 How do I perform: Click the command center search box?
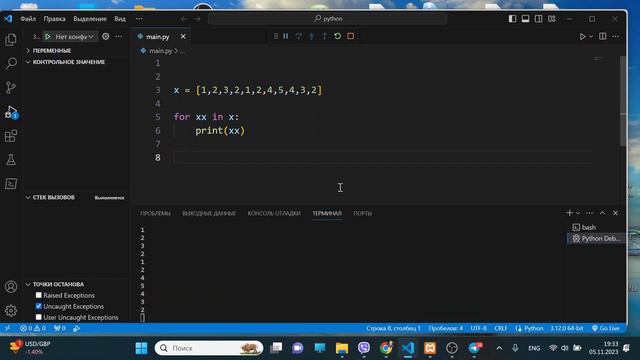(327, 19)
